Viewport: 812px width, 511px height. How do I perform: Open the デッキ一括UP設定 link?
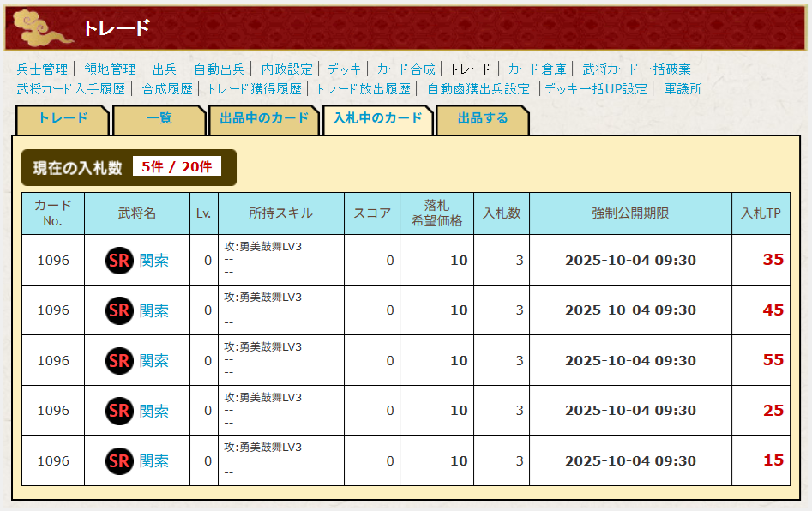tap(596, 89)
